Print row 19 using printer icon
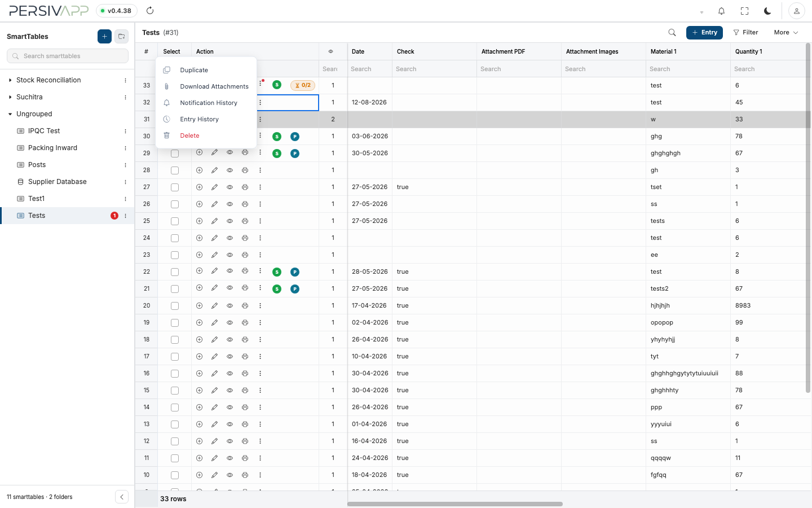812x508 pixels. pyautogui.click(x=245, y=322)
